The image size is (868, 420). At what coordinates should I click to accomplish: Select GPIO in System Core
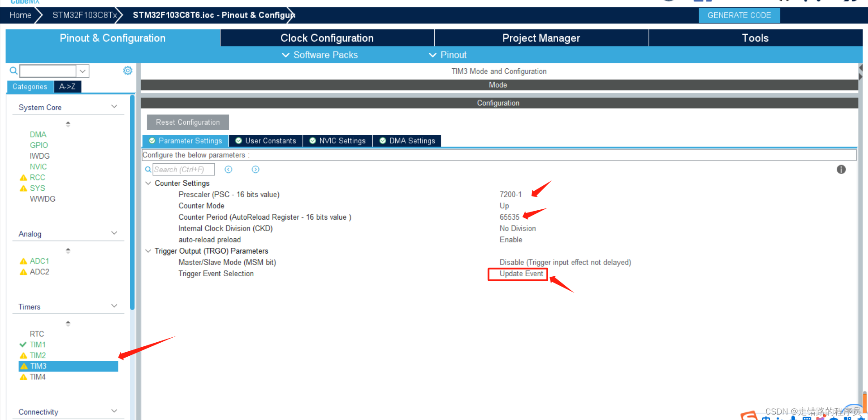39,145
